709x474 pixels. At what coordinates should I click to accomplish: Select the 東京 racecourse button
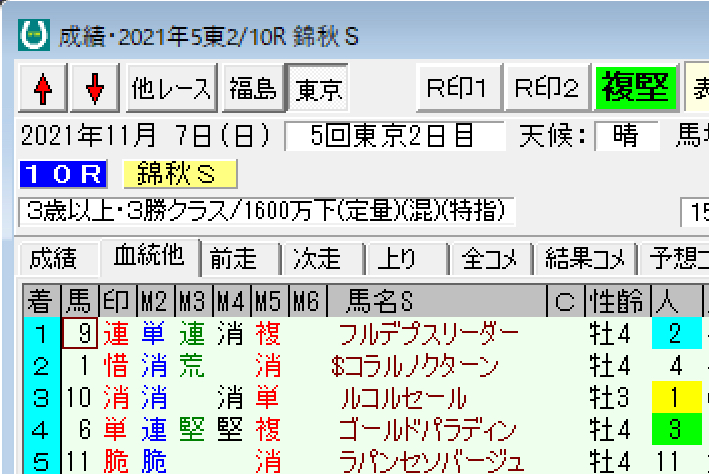pyautogui.click(x=318, y=88)
